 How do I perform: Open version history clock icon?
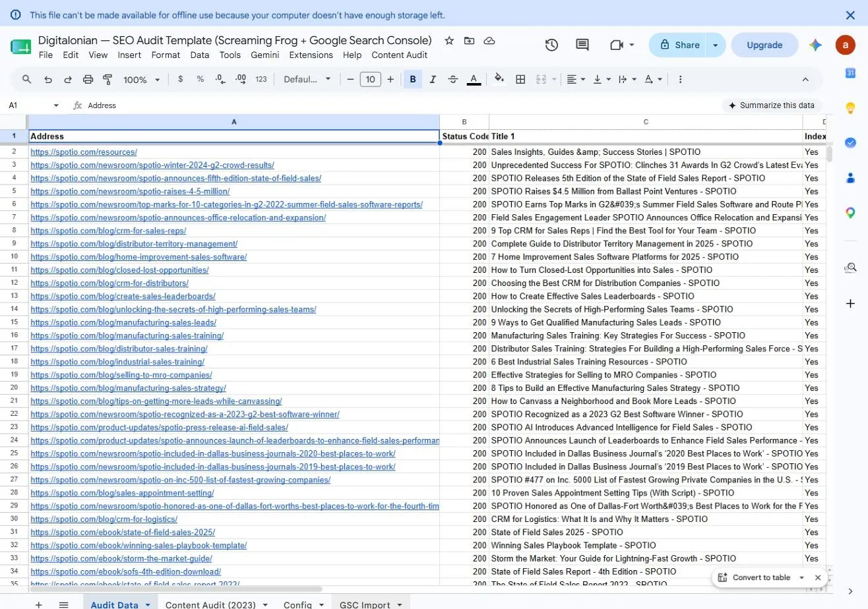pyautogui.click(x=551, y=45)
